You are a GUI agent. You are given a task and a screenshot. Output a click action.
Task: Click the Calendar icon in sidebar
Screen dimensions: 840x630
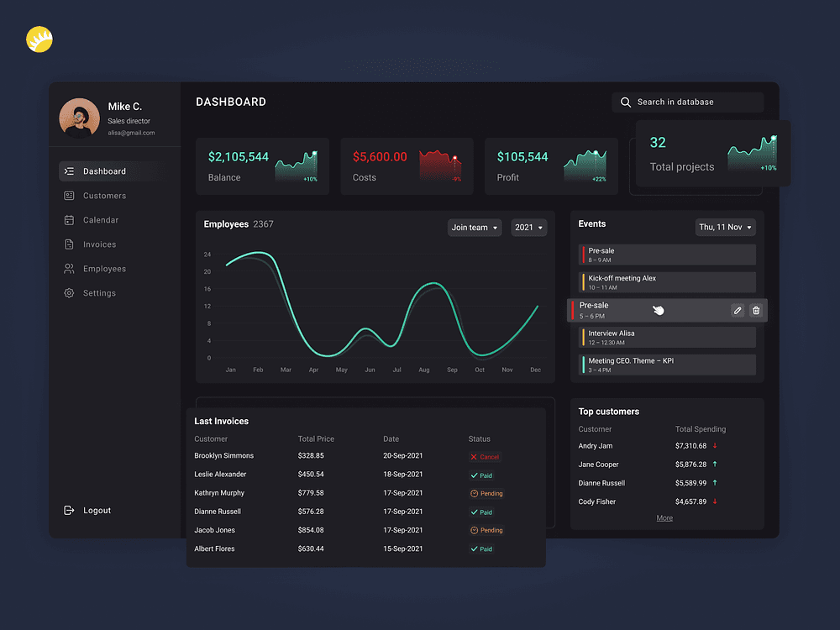coord(69,220)
